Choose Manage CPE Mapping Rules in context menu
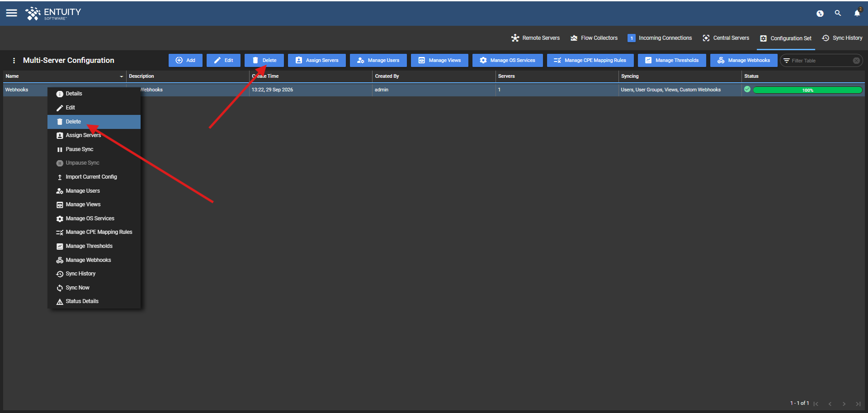 coord(94,232)
